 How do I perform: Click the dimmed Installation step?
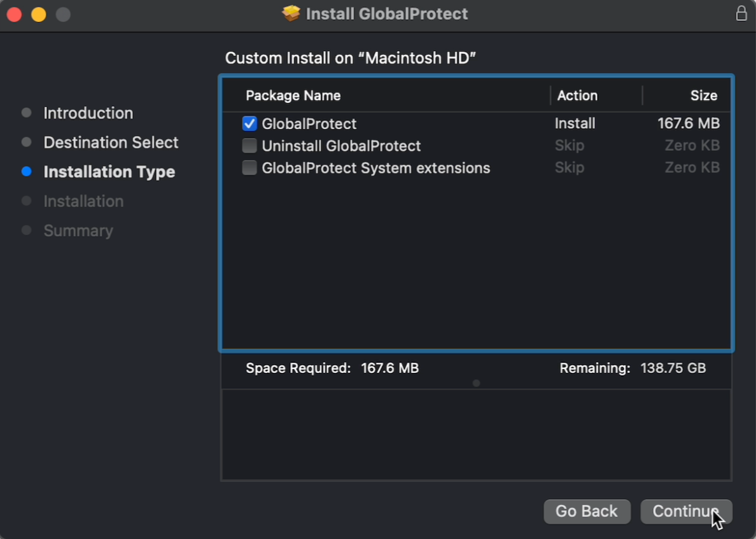83,202
